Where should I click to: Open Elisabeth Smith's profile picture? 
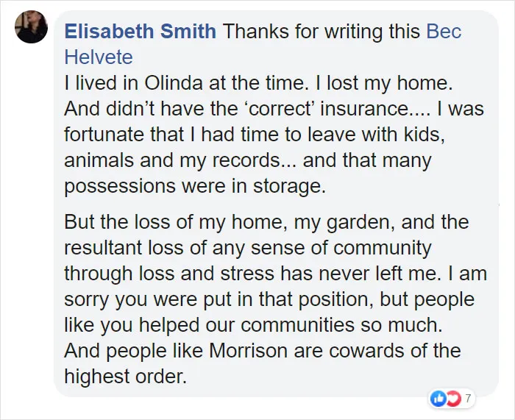(31, 26)
